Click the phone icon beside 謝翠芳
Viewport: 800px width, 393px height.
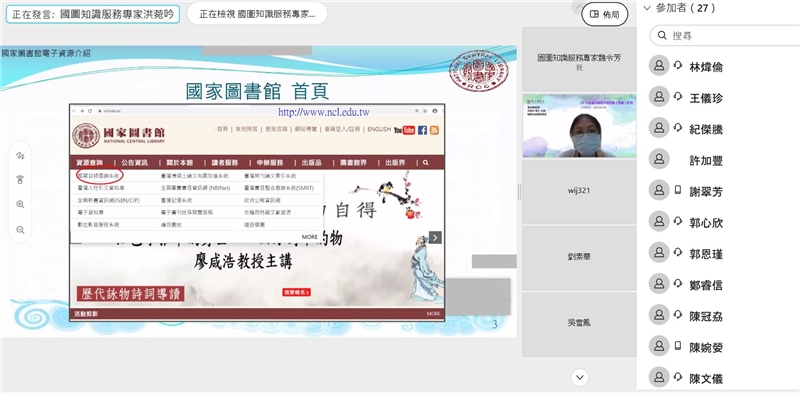click(678, 190)
